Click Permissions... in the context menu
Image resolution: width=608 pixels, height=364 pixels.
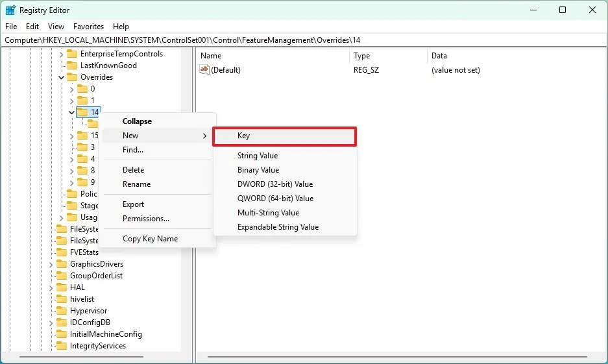coord(146,219)
